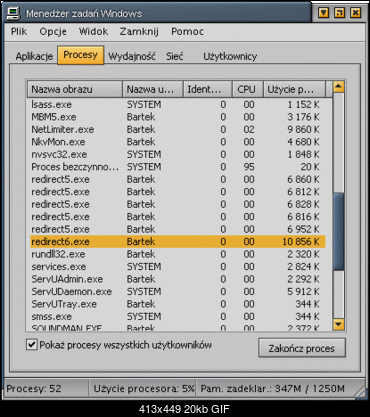The height and width of the screenshot is (417, 370).
Task: Select the NkvMon.exe process
Action: 177,142
